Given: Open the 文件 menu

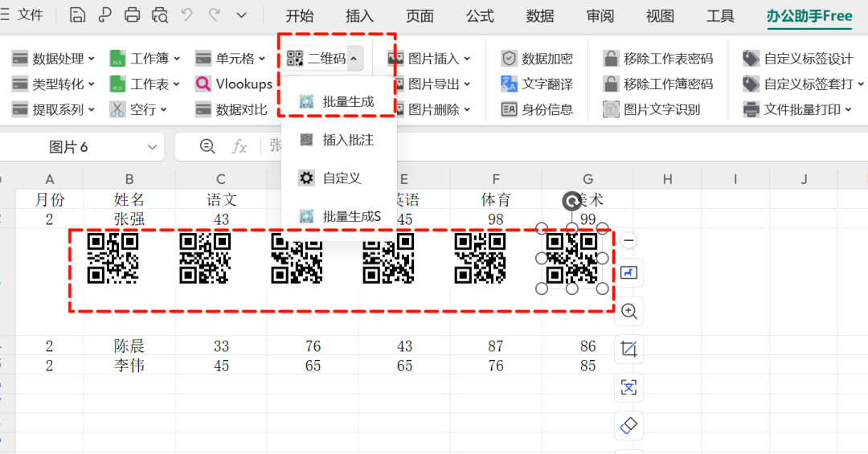Looking at the screenshot, I should [x=30, y=15].
